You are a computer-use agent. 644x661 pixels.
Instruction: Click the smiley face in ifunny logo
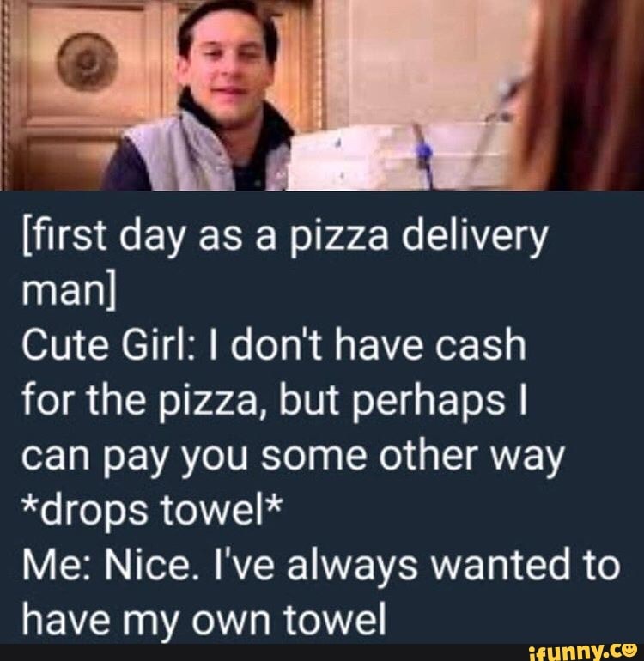[x=631, y=651]
